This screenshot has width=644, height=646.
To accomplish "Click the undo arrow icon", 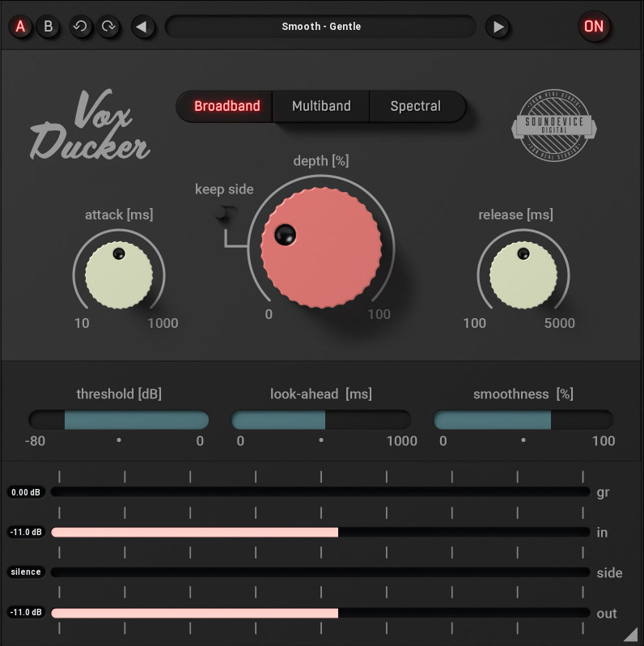I will [80, 27].
